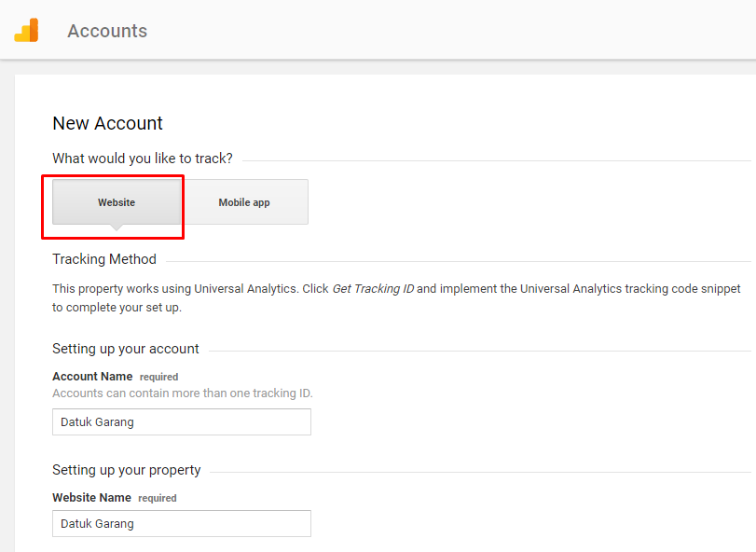
Task: Click the bold Website Name label
Action: pyautogui.click(x=91, y=498)
